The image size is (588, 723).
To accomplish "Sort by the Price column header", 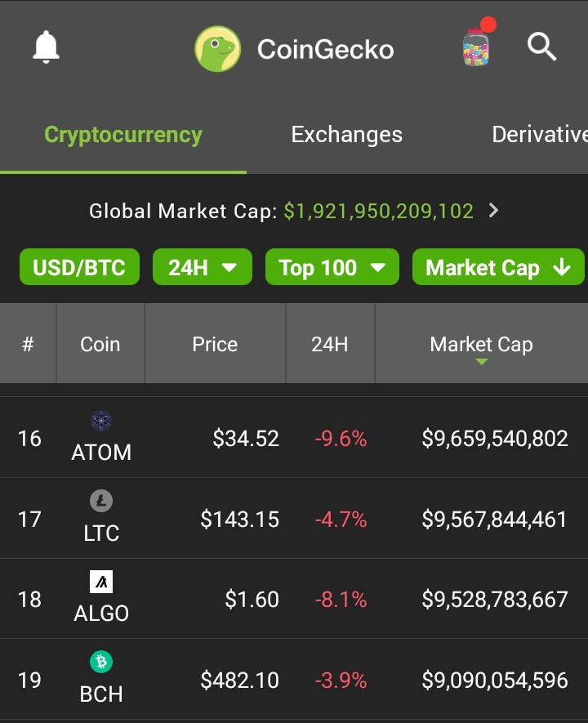I will 215,344.
